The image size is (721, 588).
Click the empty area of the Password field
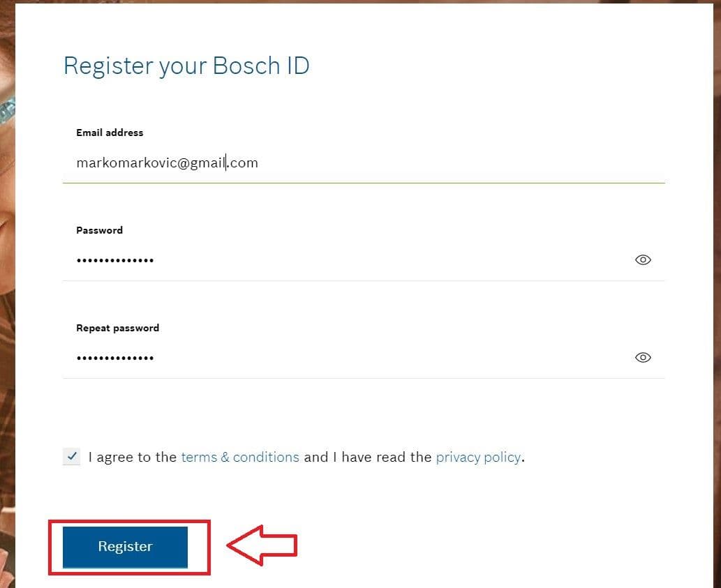[391, 260]
